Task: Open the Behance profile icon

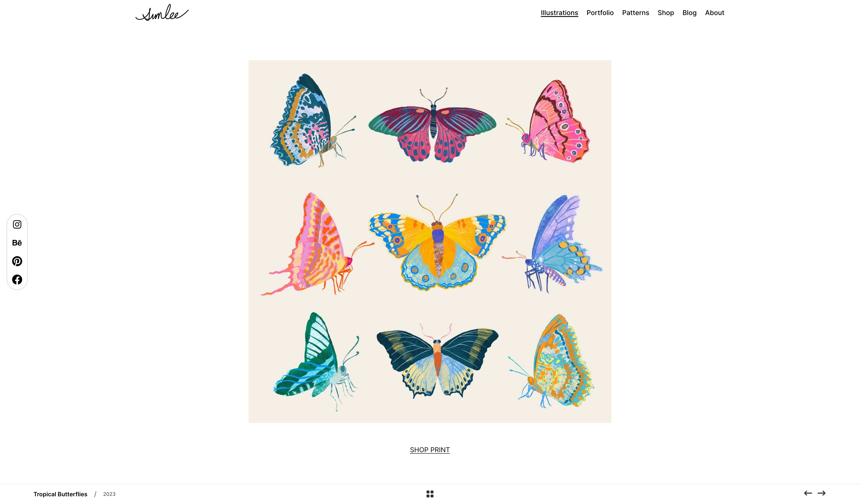Action: tap(17, 243)
